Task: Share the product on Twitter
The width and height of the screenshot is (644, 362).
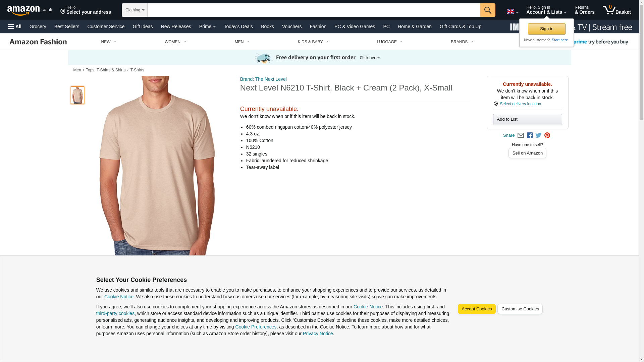Action: coord(538,135)
